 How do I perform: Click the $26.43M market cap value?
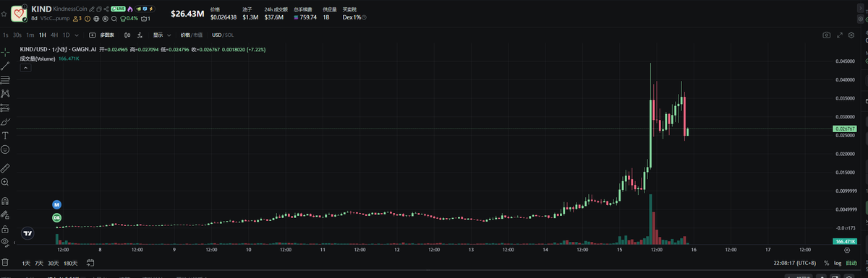(x=187, y=14)
